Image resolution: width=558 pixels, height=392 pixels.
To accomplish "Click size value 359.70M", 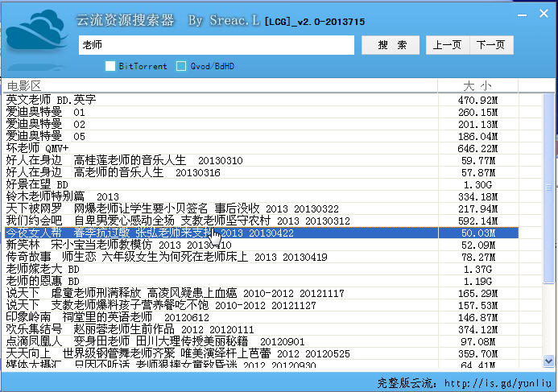I will tap(478, 354).
